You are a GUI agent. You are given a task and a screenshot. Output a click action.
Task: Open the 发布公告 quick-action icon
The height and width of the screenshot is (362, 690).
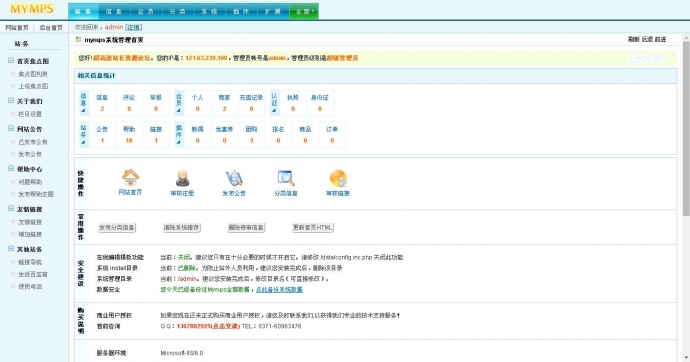click(234, 178)
